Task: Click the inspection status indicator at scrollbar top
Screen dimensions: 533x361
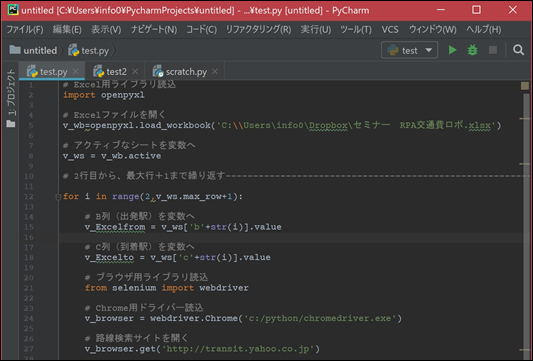Action: click(x=525, y=86)
